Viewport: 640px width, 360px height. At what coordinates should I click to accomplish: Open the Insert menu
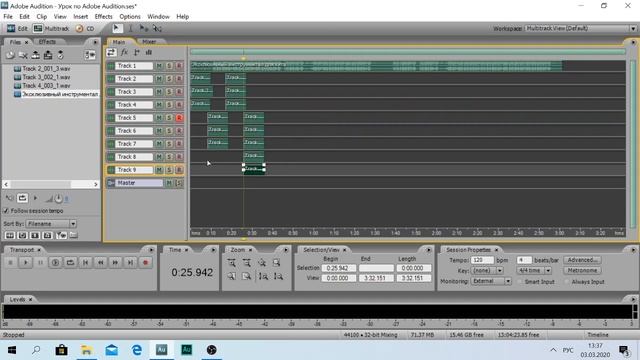point(80,17)
